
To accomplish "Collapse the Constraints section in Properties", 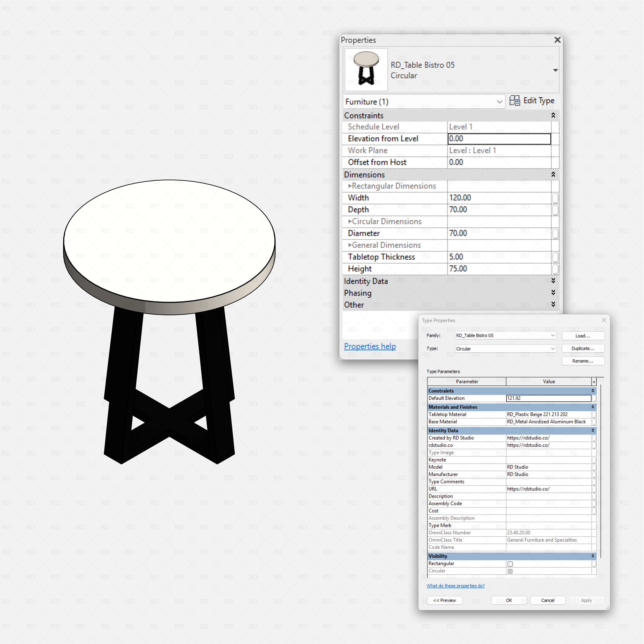I will click(x=553, y=115).
